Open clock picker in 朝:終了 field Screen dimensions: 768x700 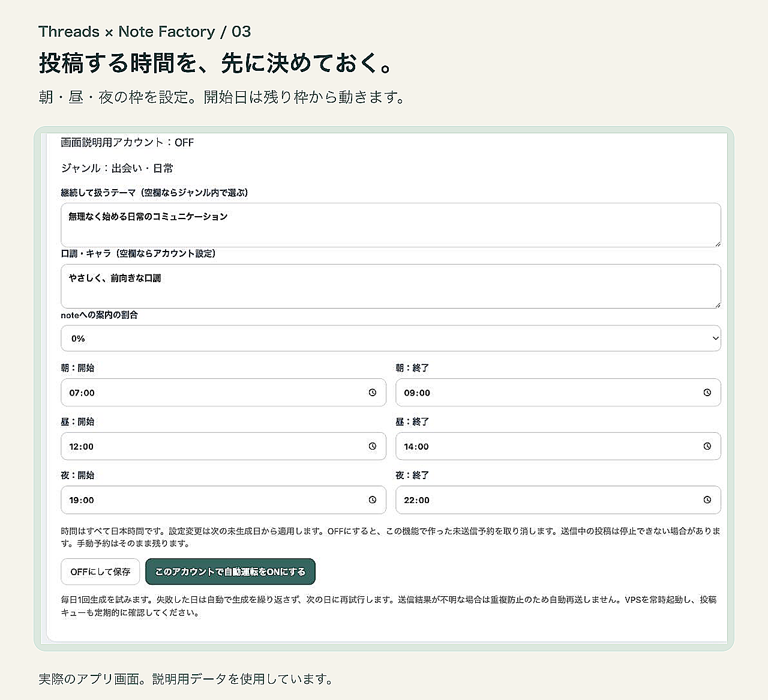pos(707,393)
